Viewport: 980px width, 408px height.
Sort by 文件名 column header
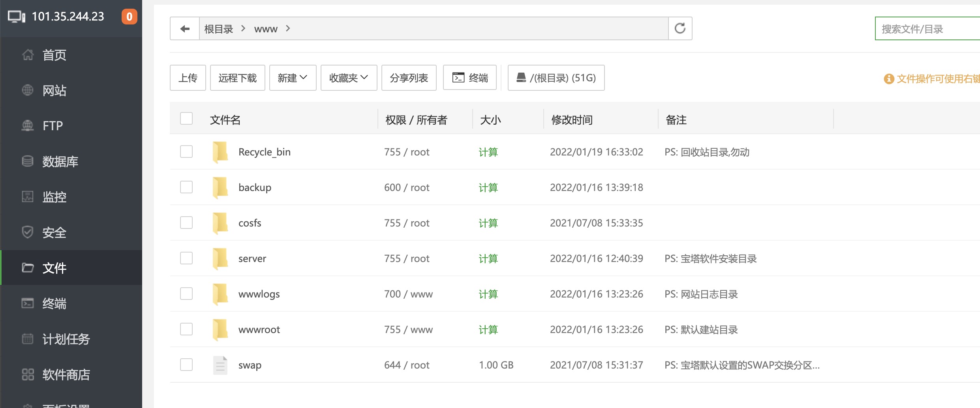click(x=225, y=120)
